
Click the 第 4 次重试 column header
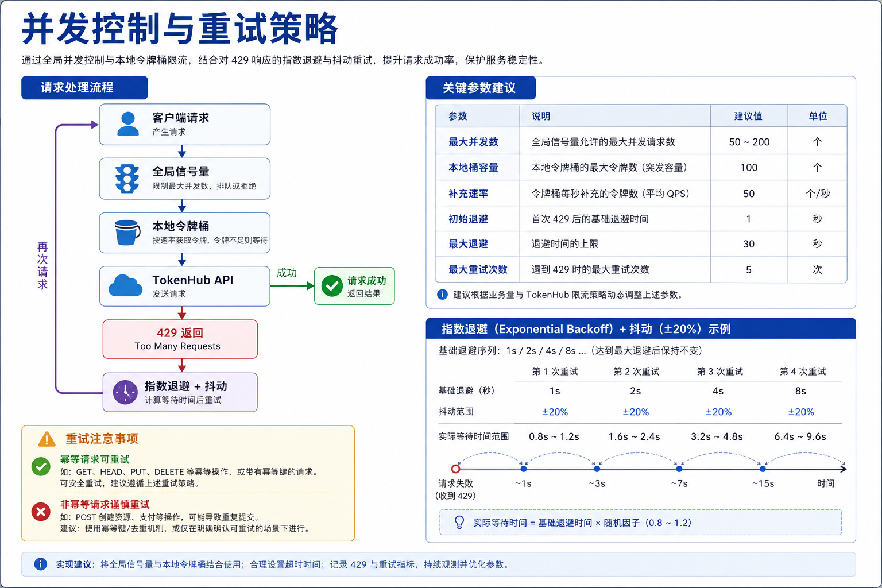pos(802,372)
